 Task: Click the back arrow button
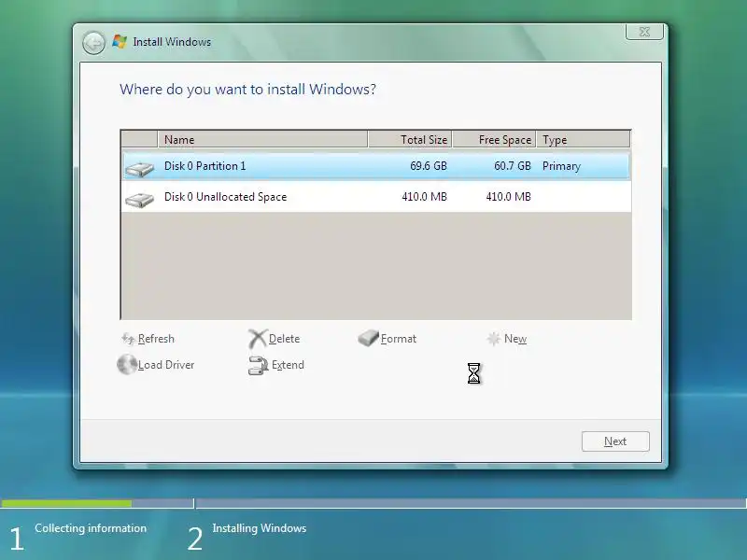pos(93,43)
